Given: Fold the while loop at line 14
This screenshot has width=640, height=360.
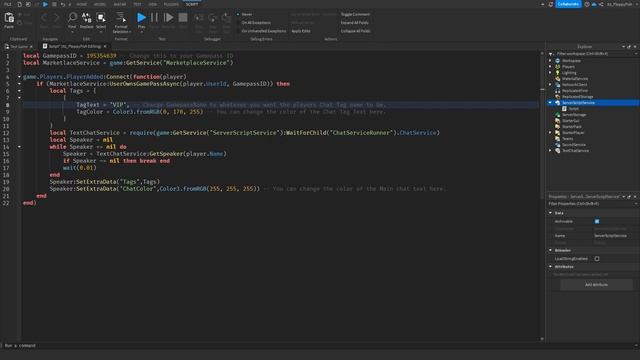Looking at the screenshot, I should 19,147.
